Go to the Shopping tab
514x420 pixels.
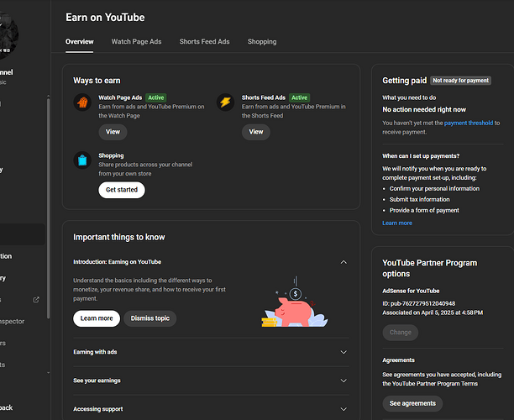point(262,42)
